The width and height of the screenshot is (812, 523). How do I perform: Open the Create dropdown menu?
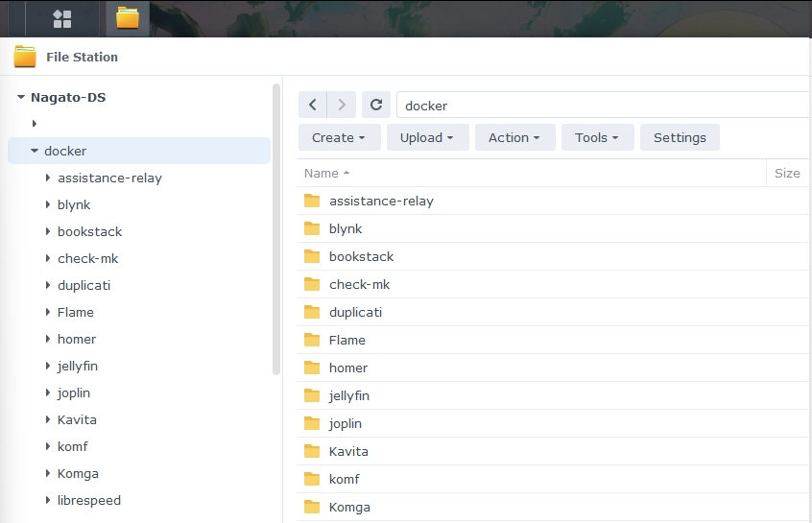click(x=339, y=137)
